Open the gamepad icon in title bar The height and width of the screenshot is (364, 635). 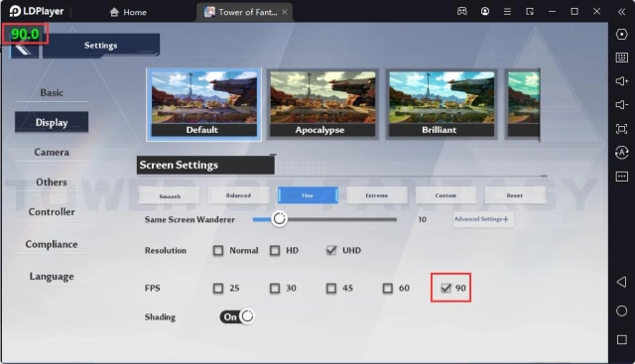coord(461,11)
